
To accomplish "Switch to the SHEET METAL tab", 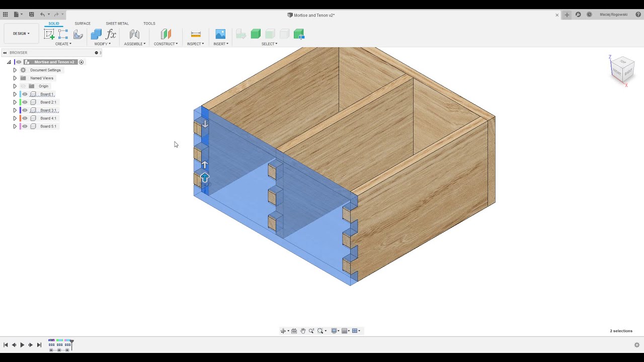I will pyautogui.click(x=117, y=24).
